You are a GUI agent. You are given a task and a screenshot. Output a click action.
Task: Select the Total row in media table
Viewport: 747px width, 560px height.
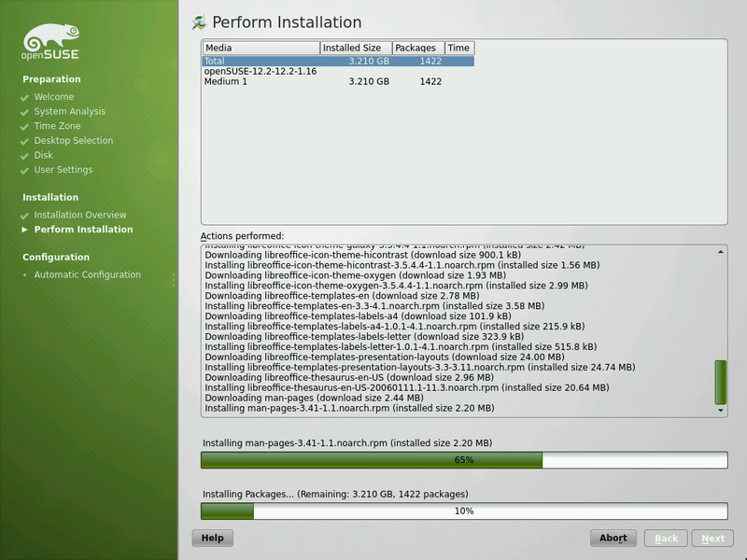[x=338, y=61]
